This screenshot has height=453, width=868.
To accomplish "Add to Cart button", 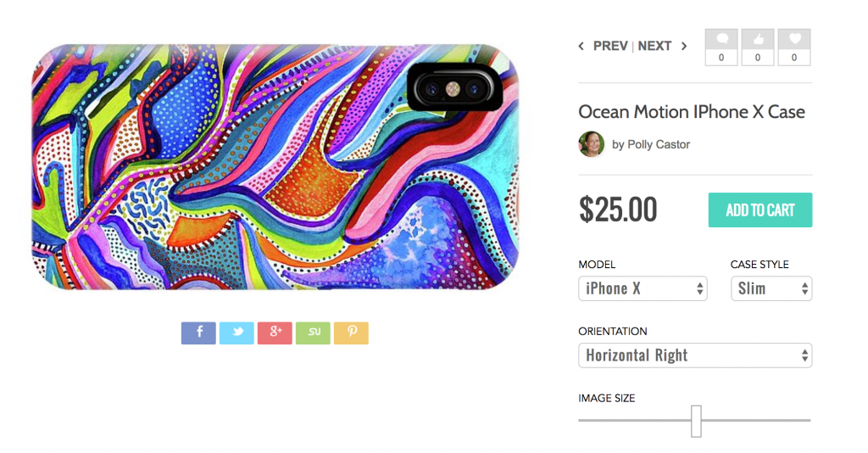I will click(x=760, y=210).
